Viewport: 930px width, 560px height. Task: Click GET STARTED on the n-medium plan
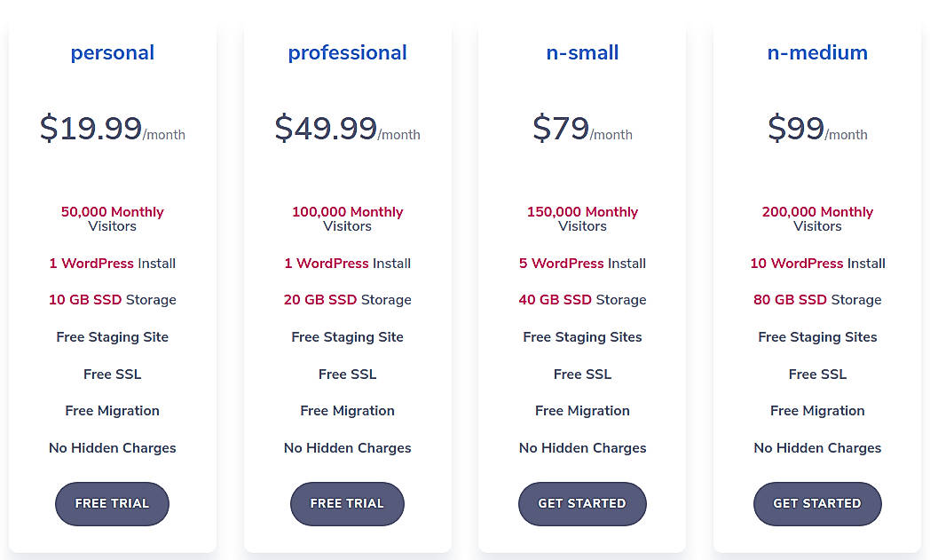[817, 503]
